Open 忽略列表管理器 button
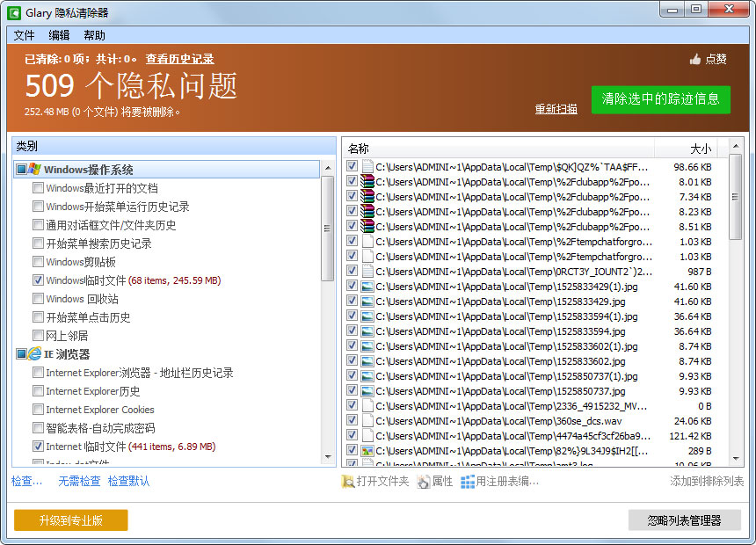 coord(684,520)
